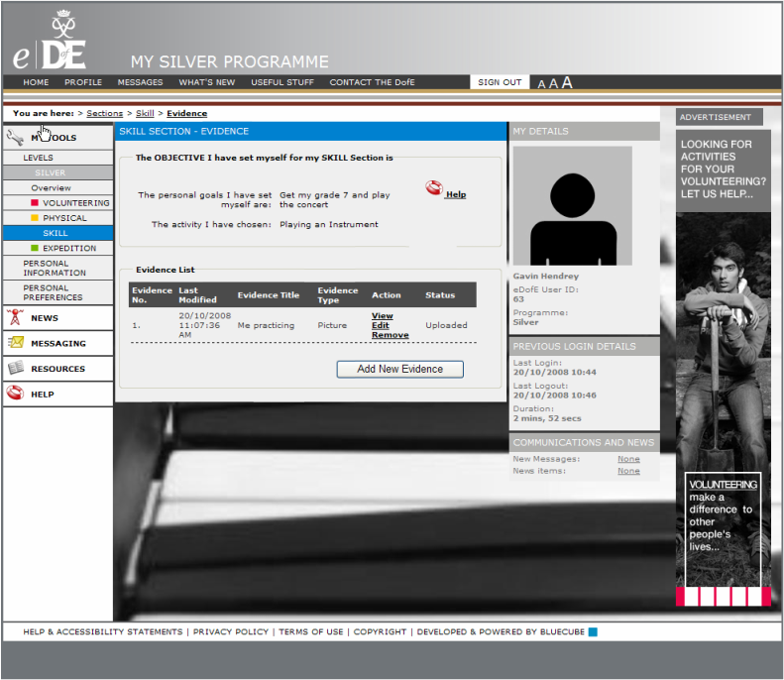Open the Volunteering section in sidebar
The width and height of the screenshot is (784, 680).
[75, 203]
